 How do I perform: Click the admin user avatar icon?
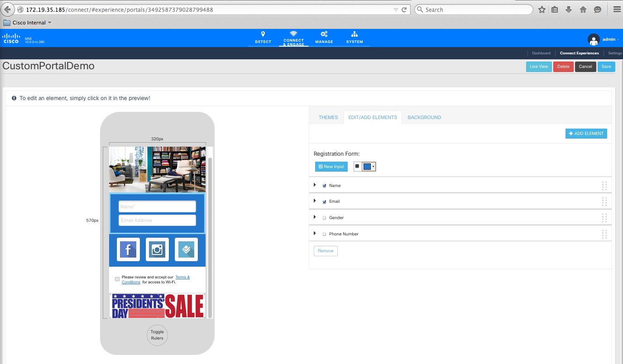594,39
